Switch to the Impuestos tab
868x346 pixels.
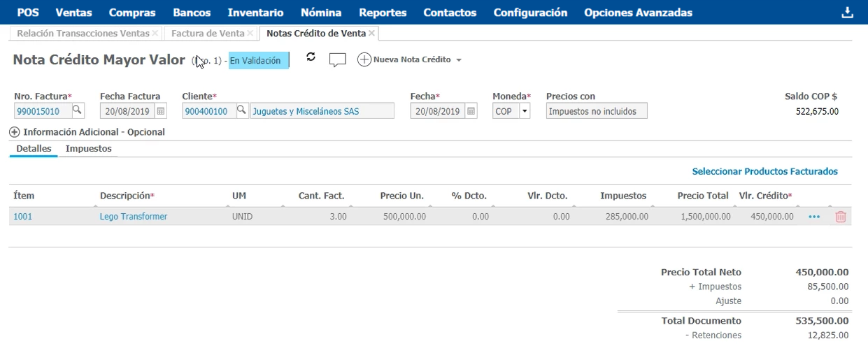tap(88, 149)
